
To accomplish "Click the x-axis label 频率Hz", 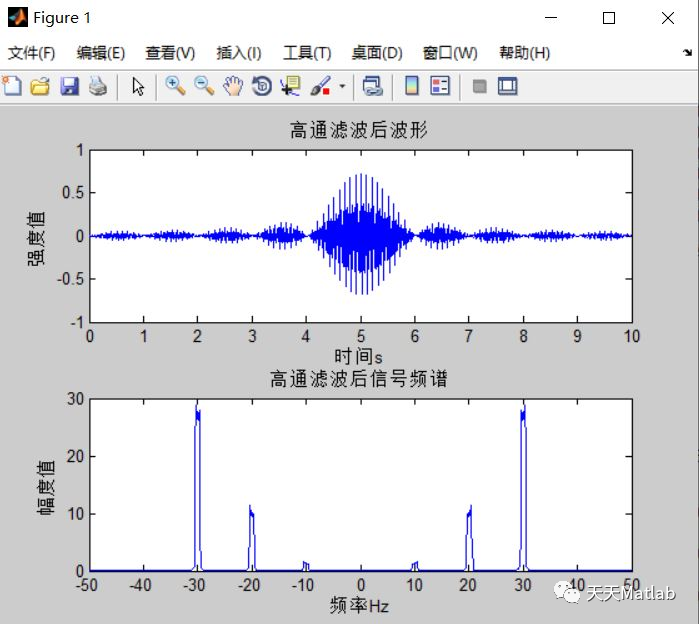I will coord(359,606).
